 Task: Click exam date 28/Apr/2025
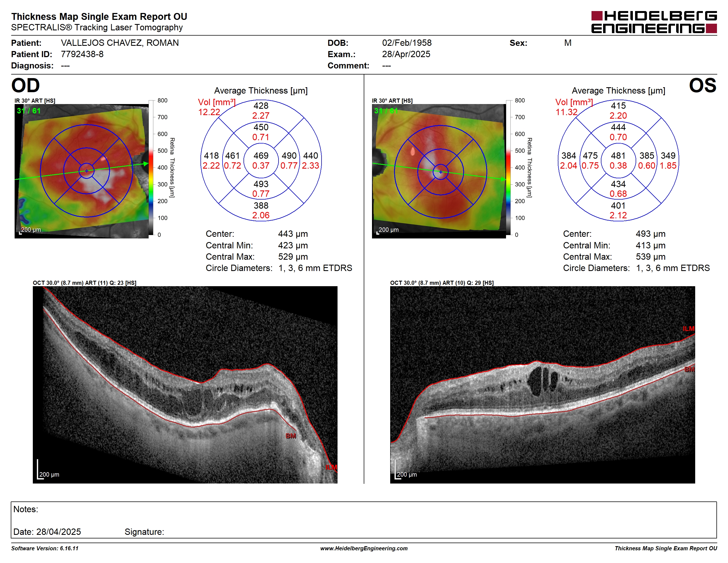tap(406, 54)
